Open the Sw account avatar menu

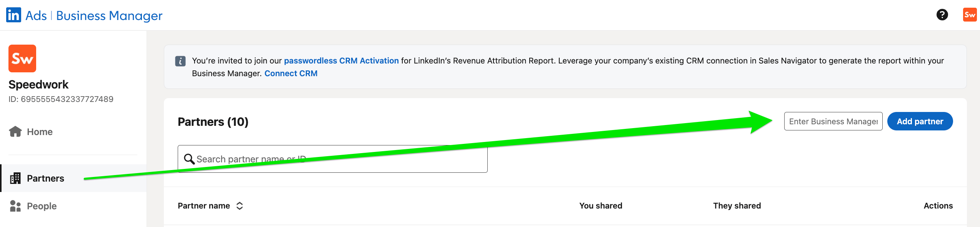(970, 15)
